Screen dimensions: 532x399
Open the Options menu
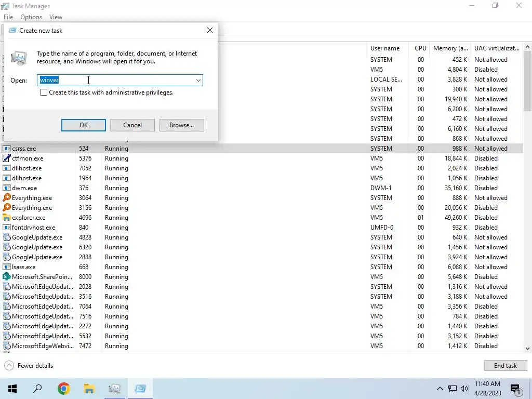[x=31, y=17]
